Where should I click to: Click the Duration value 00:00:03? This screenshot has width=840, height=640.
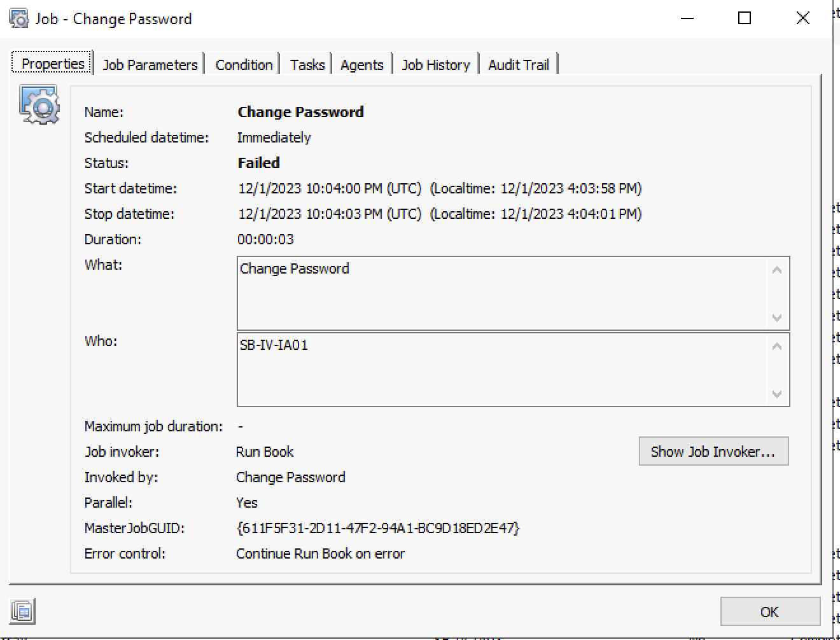[x=265, y=239]
